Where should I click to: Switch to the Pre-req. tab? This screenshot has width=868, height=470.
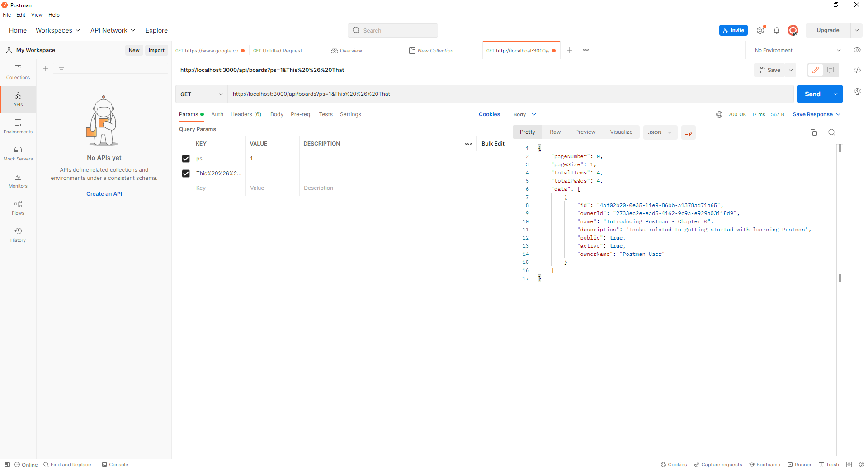point(301,114)
